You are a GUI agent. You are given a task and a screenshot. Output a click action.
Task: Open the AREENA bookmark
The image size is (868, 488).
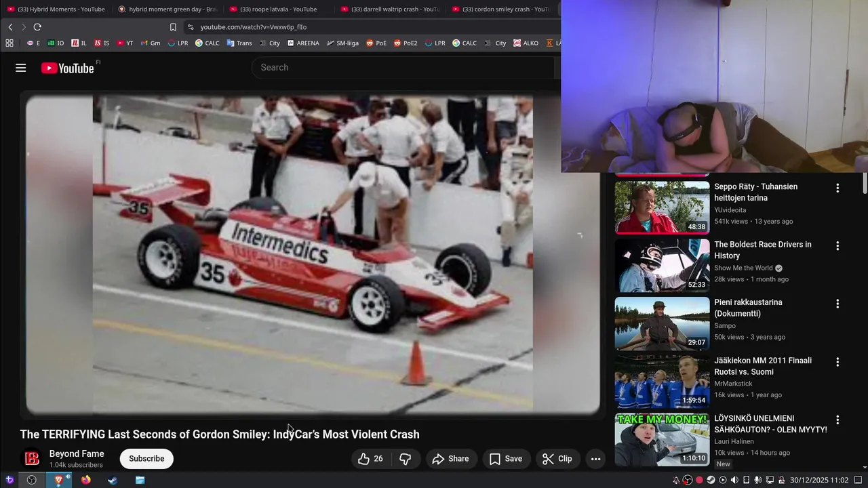pyautogui.click(x=303, y=43)
